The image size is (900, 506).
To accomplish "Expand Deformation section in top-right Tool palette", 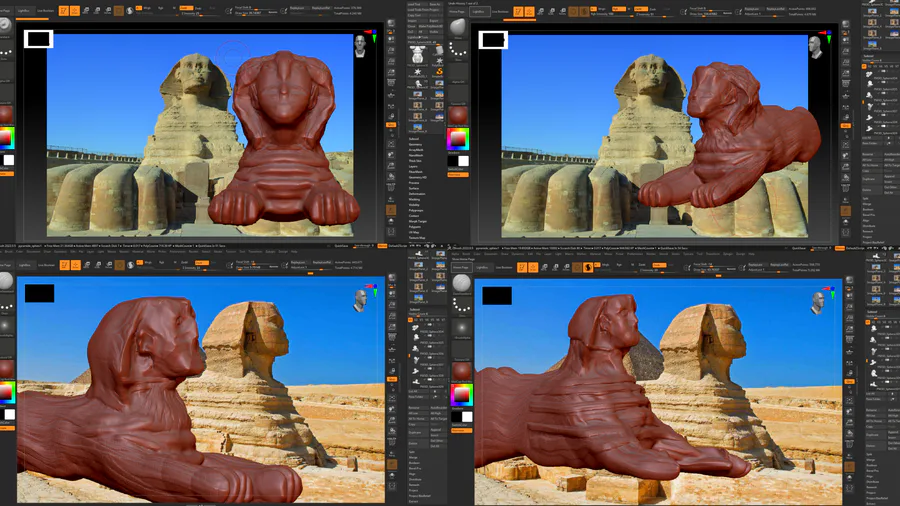I will tap(417, 193).
